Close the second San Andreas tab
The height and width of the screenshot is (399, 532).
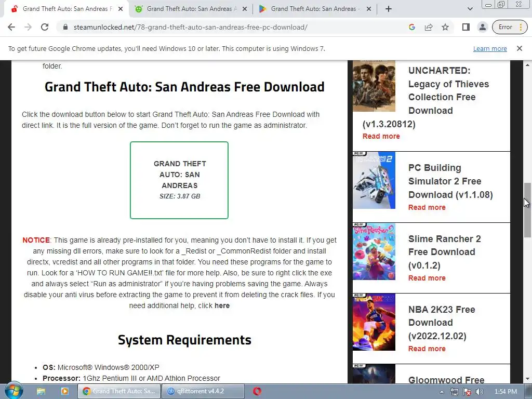[x=245, y=9]
